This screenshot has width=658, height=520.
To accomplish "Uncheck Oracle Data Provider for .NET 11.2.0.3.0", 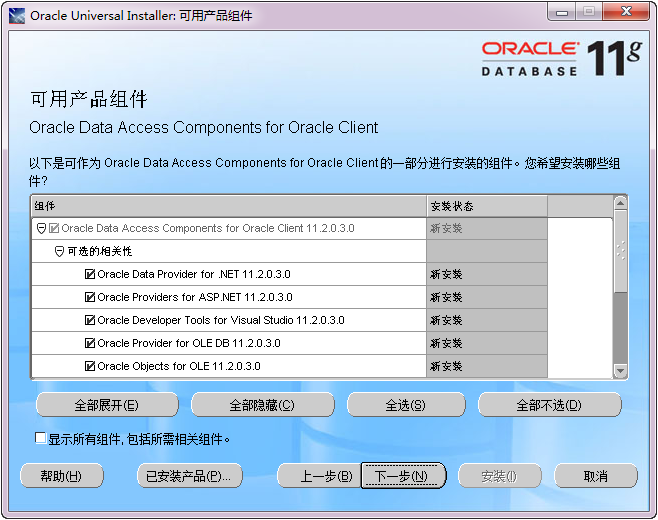I will [x=90, y=274].
